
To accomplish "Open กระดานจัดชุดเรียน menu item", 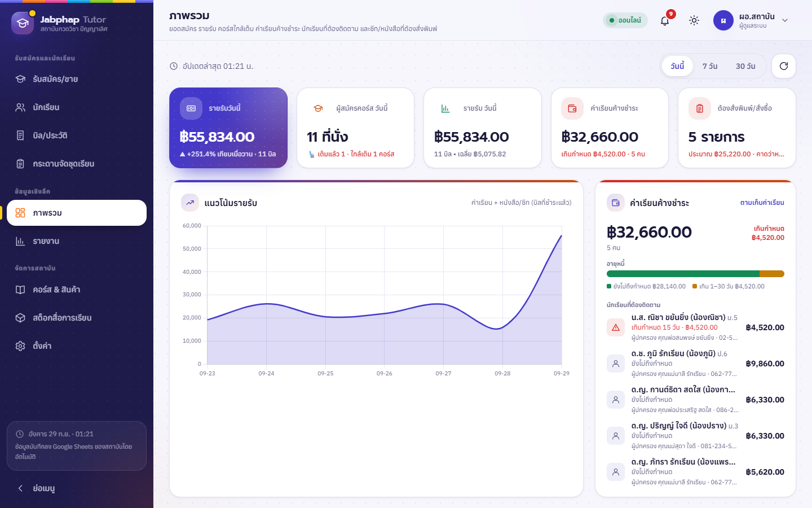I will [77, 164].
